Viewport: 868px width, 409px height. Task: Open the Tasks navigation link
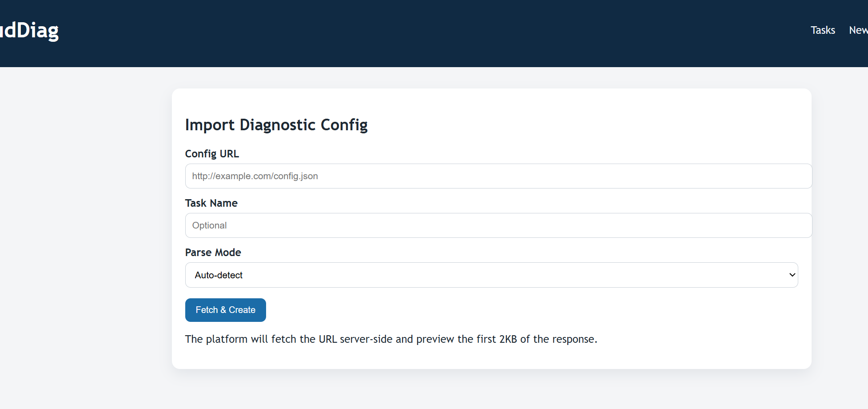coord(823,30)
